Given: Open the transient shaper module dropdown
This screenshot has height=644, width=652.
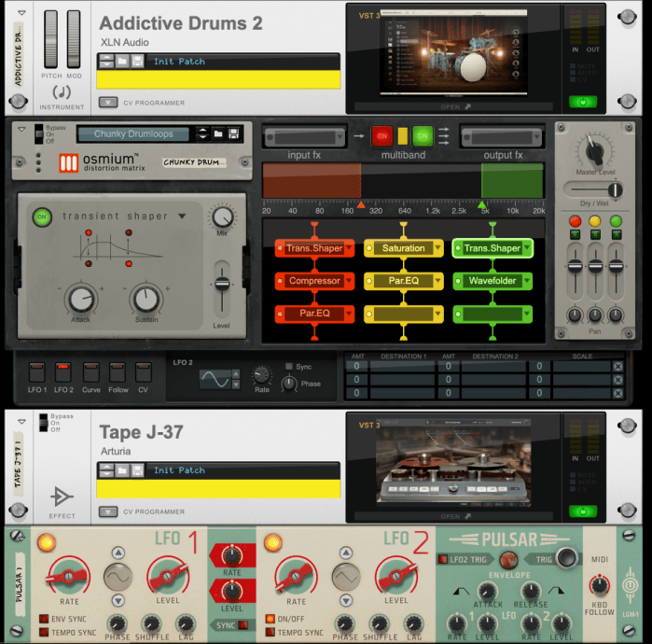Looking at the screenshot, I should 182,217.
